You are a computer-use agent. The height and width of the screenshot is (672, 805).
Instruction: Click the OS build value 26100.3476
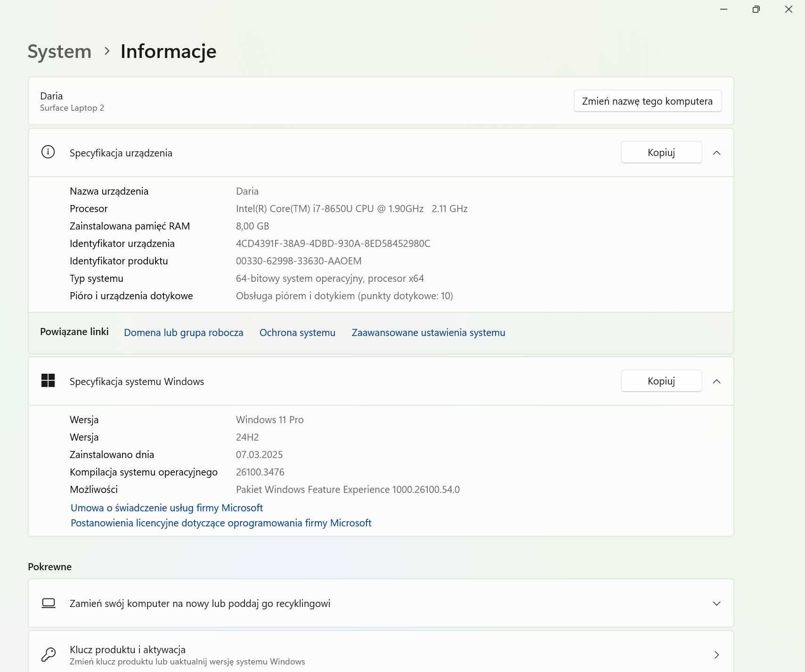[x=260, y=472]
